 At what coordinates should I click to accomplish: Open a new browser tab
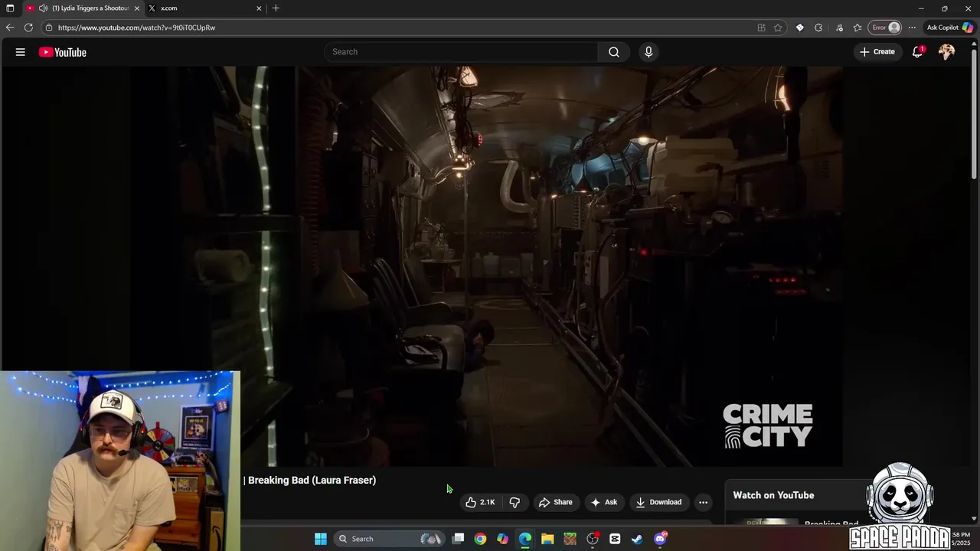click(276, 8)
